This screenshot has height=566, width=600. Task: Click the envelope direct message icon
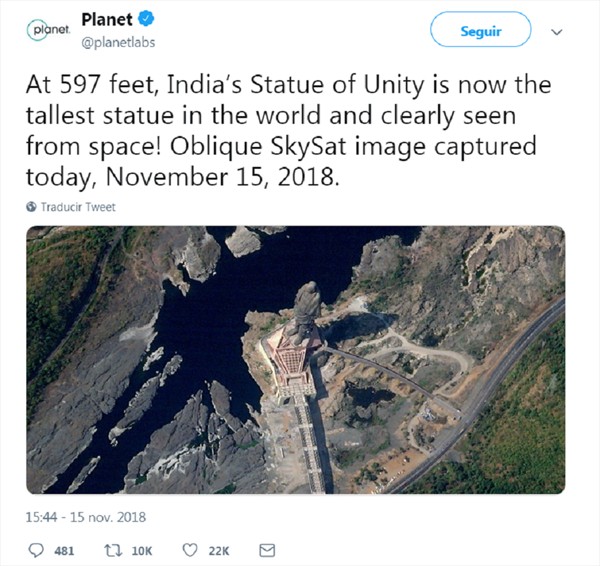pos(267,551)
